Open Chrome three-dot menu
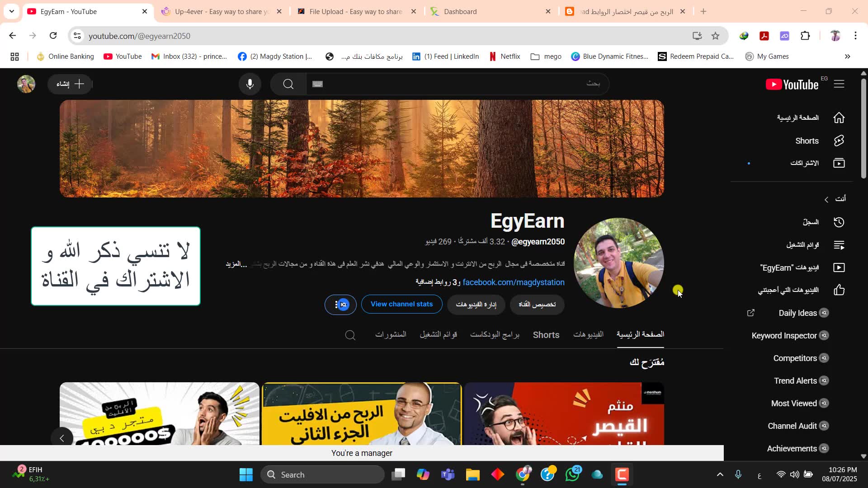 pos(855,36)
